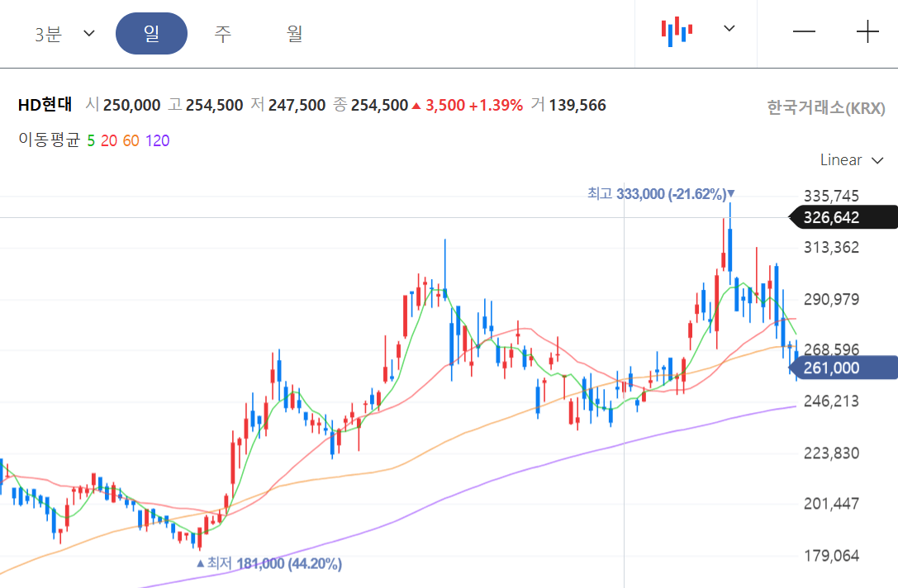Switch to the 주 weekly chart tab
The image size is (898, 588).
click(223, 34)
